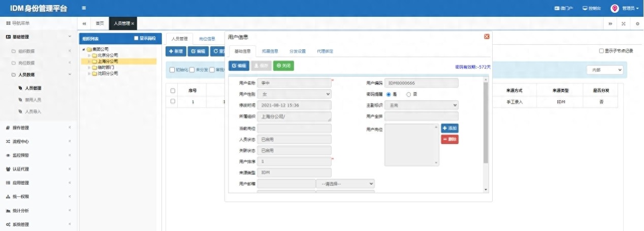Click the 用户全拼 input field
The width and height of the screenshot is (644, 231).
point(422,117)
